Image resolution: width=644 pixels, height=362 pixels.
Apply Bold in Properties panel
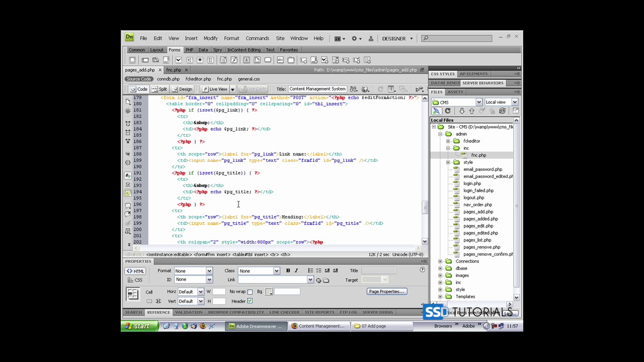coord(288,270)
